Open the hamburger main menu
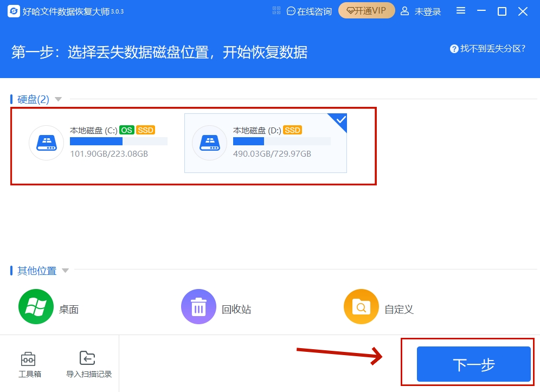 460,11
